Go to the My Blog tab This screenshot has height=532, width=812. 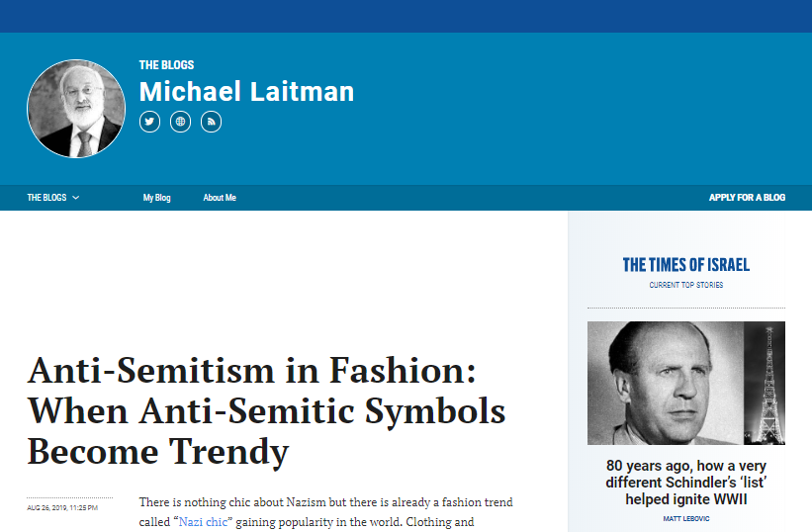coord(156,198)
